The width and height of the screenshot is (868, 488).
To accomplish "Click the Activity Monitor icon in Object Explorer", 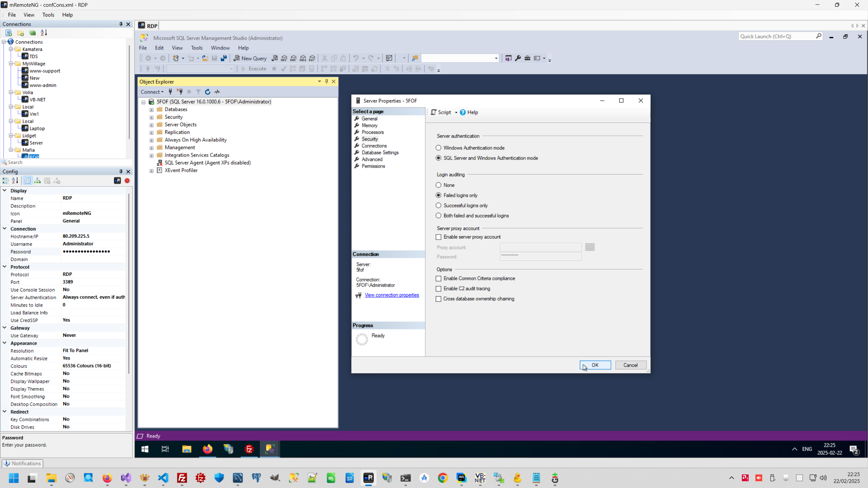I will point(217,92).
